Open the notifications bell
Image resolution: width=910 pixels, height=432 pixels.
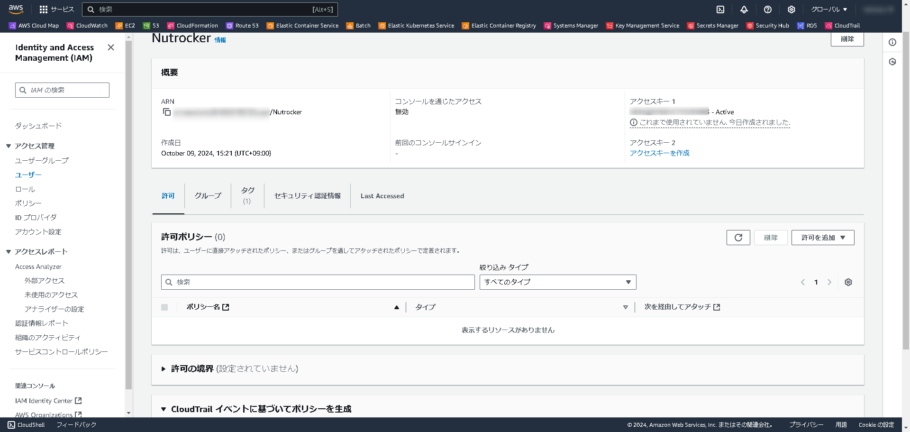point(743,9)
